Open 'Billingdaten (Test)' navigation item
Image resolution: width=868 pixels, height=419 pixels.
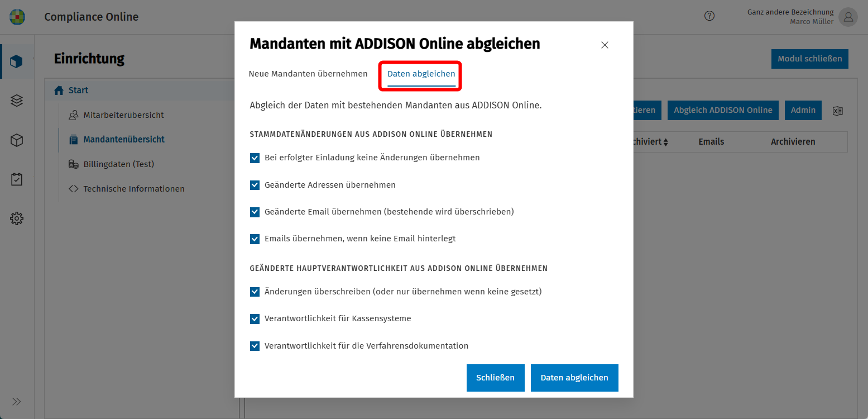[119, 164]
